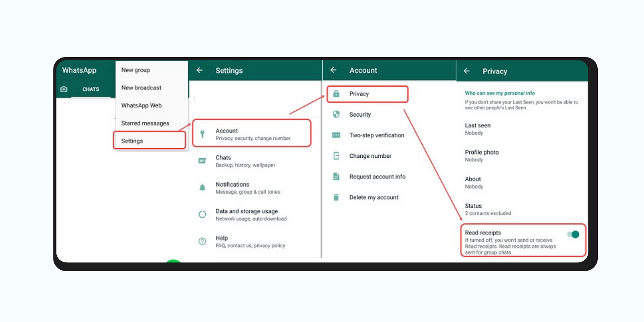Click 'Who can see my personal info' heading
644x322 pixels.
click(x=500, y=93)
